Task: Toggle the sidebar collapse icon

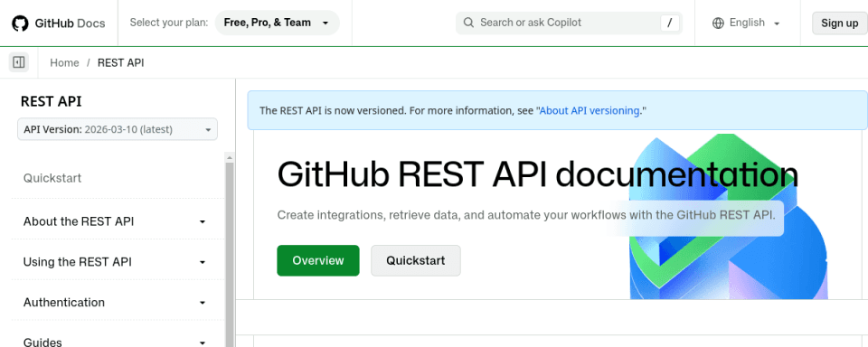Action: point(19,62)
